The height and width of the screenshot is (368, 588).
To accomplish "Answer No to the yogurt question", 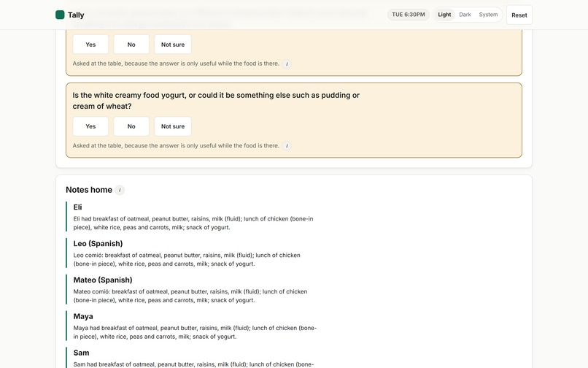I will pos(131,126).
